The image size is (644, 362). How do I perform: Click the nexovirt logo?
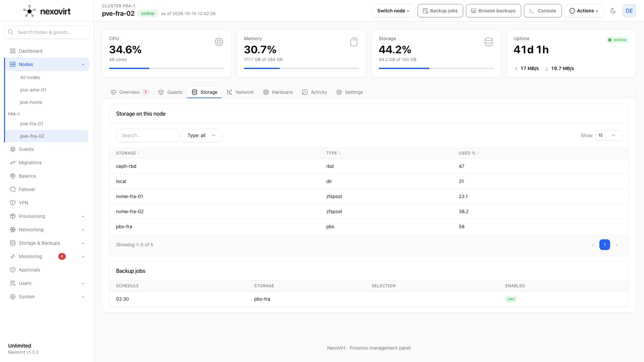(47, 11)
